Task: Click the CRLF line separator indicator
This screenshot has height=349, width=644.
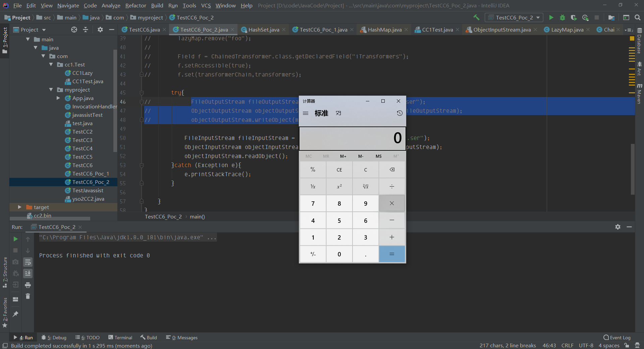Action: [567, 345]
